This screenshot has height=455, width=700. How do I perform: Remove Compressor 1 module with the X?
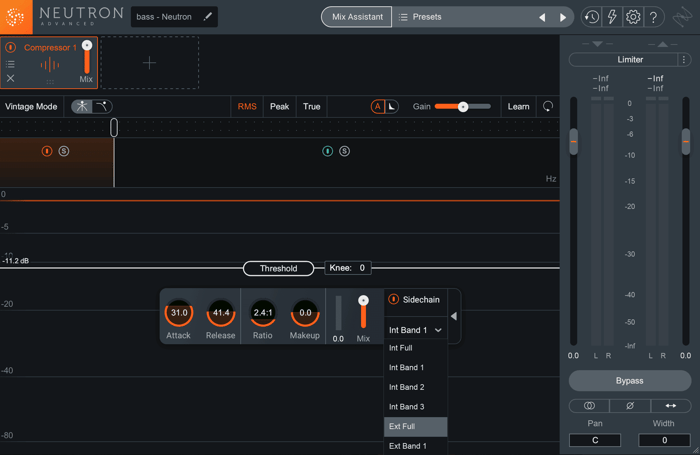click(x=11, y=78)
